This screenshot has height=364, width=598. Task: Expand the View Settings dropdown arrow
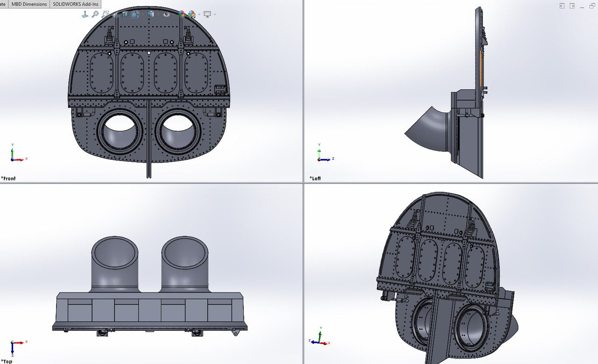coord(215,14)
